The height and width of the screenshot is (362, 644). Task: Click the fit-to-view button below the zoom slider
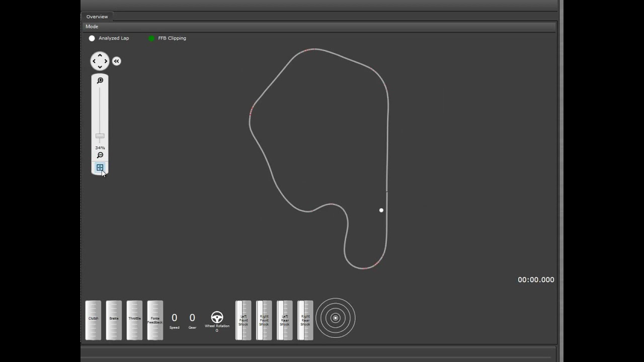(100, 167)
